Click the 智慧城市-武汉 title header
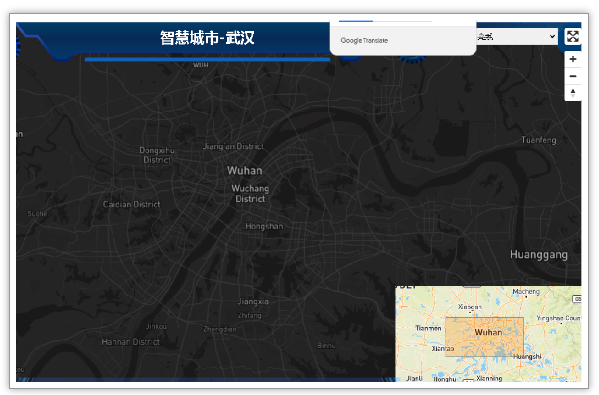Viewport: 599px width, 395px height. tap(207, 38)
